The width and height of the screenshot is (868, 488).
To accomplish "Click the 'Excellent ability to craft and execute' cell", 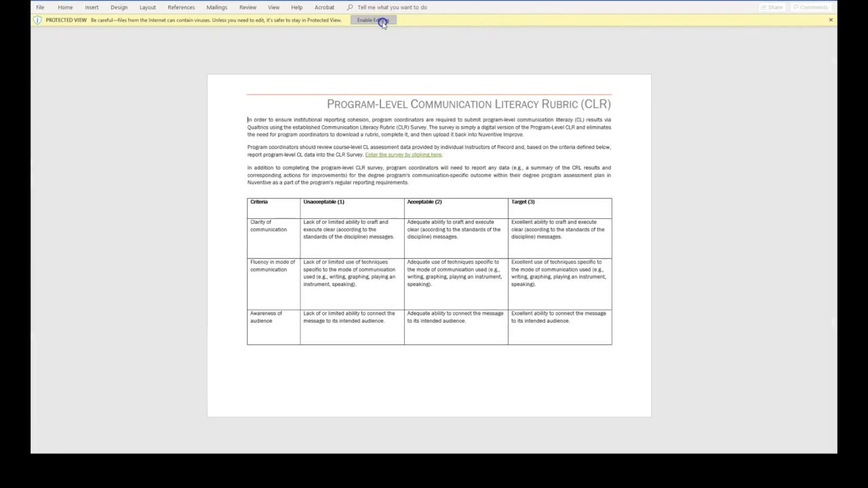I will coord(559,238).
